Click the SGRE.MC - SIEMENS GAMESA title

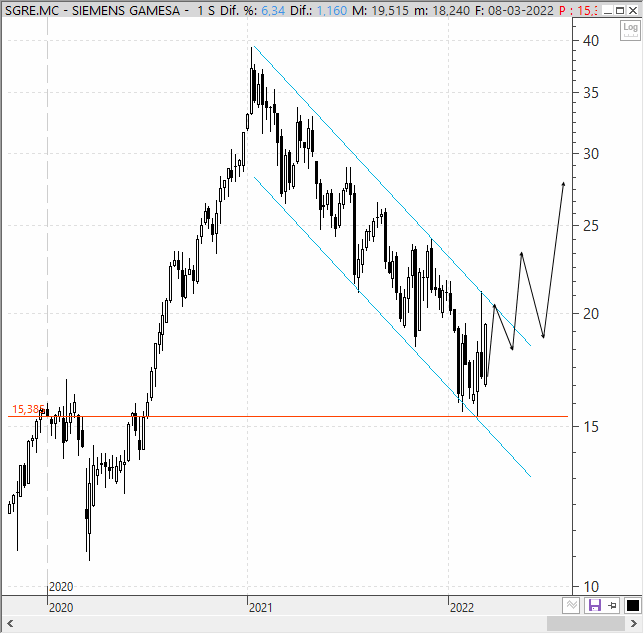click(92, 10)
